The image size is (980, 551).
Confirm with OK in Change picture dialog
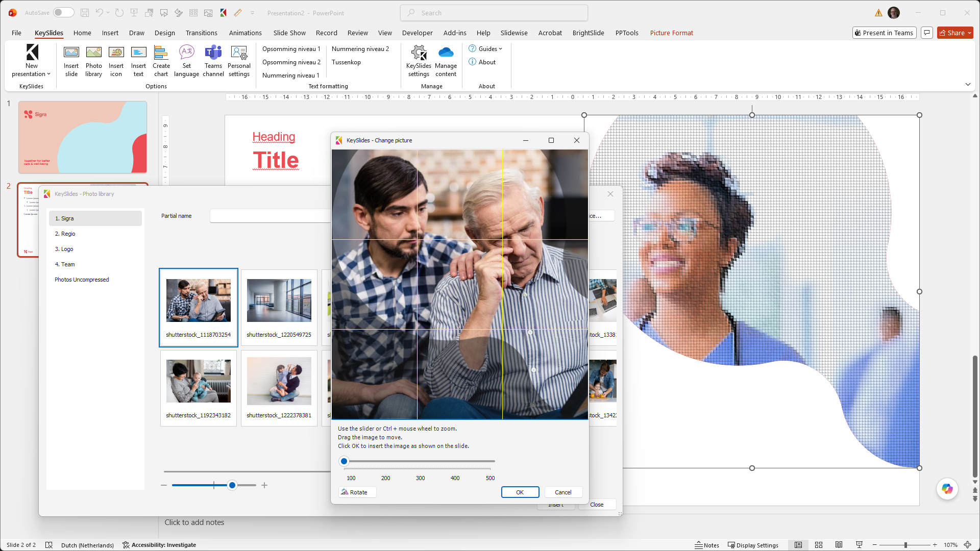[520, 492]
